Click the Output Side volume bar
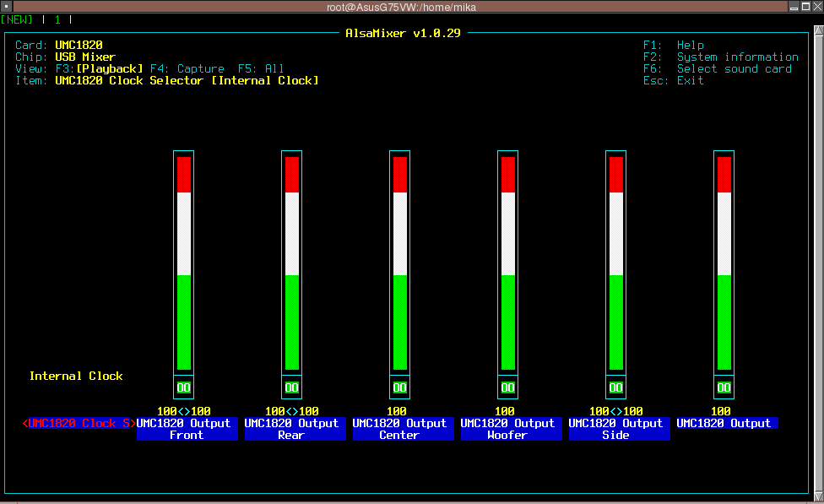 [x=616, y=263]
